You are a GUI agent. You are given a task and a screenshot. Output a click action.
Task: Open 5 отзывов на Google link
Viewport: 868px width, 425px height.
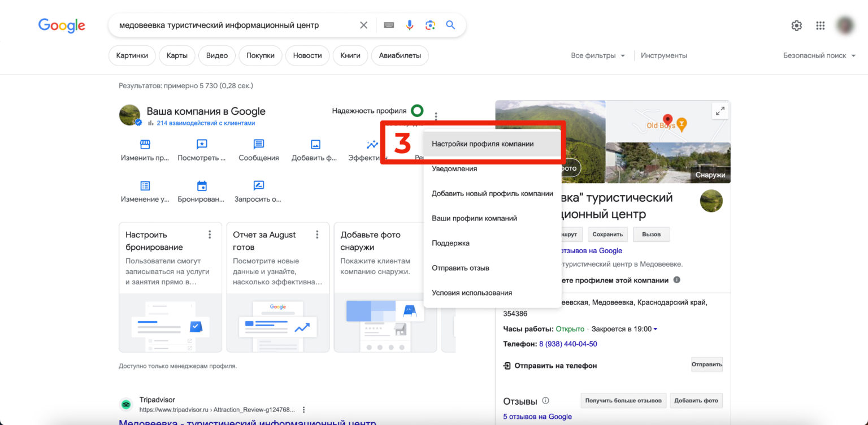pyautogui.click(x=537, y=417)
